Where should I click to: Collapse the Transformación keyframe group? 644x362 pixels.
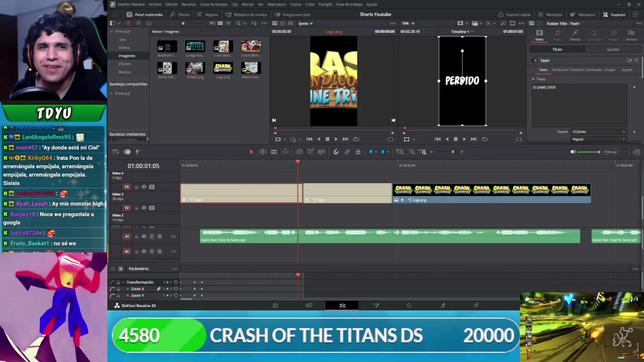122,283
